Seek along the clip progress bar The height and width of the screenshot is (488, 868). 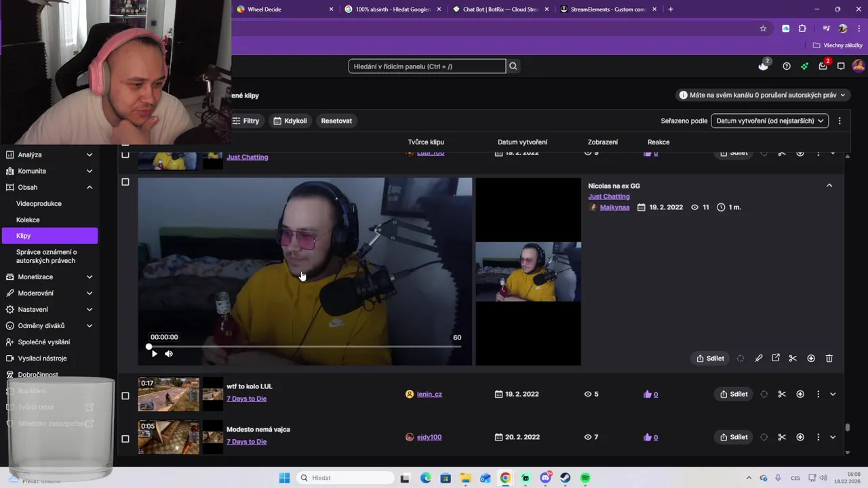[x=304, y=346]
